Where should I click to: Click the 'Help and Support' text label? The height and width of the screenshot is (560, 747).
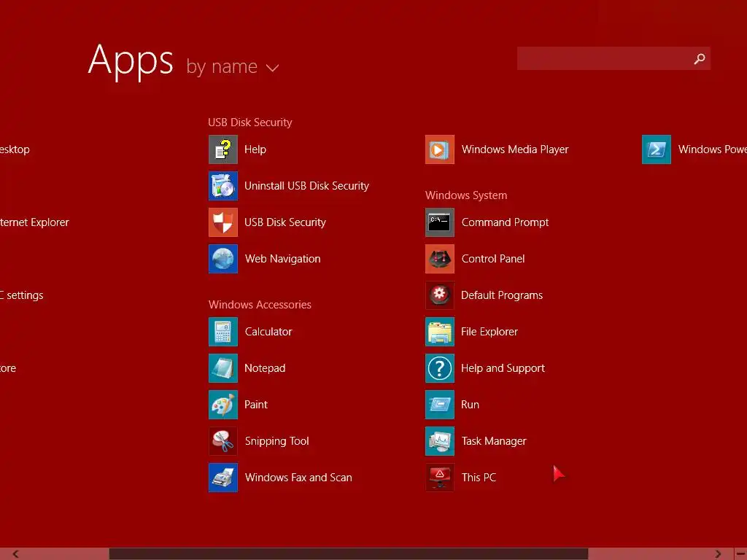[503, 368]
